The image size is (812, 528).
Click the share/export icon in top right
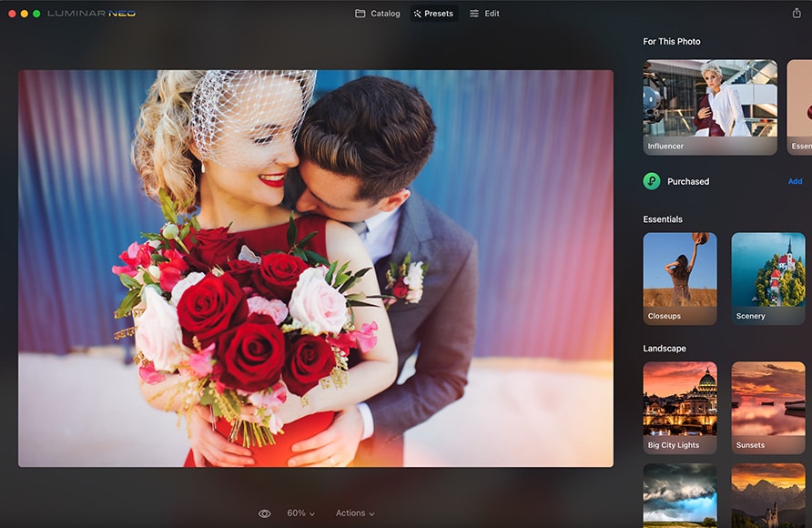tap(797, 14)
